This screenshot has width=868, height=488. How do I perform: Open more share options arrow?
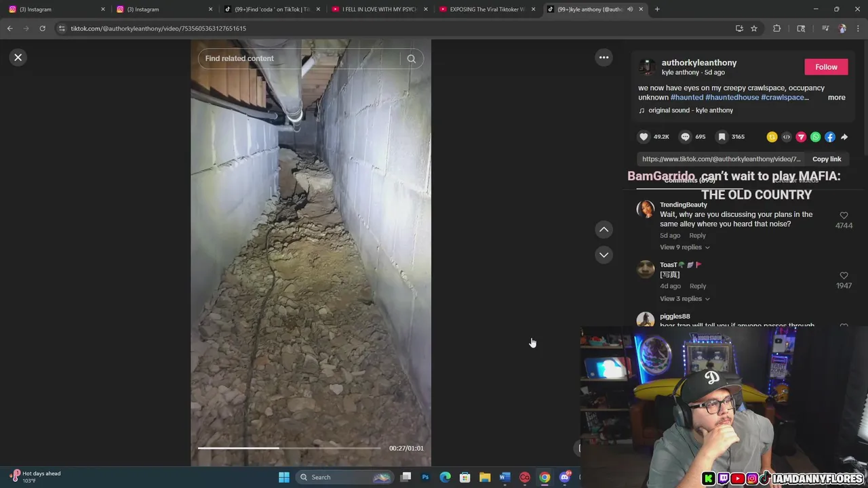[x=844, y=137]
